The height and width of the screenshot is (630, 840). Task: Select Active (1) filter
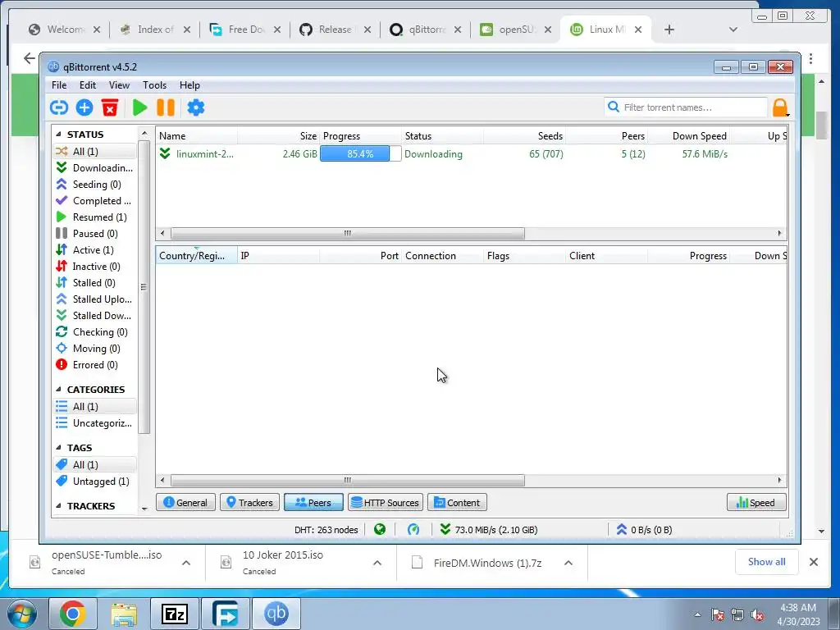pyautogui.click(x=95, y=250)
